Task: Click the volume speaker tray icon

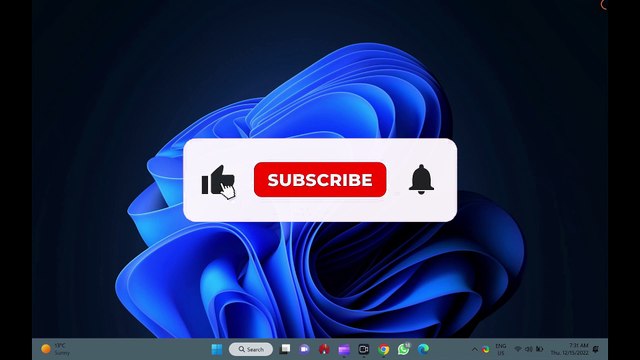Action: (x=529, y=349)
